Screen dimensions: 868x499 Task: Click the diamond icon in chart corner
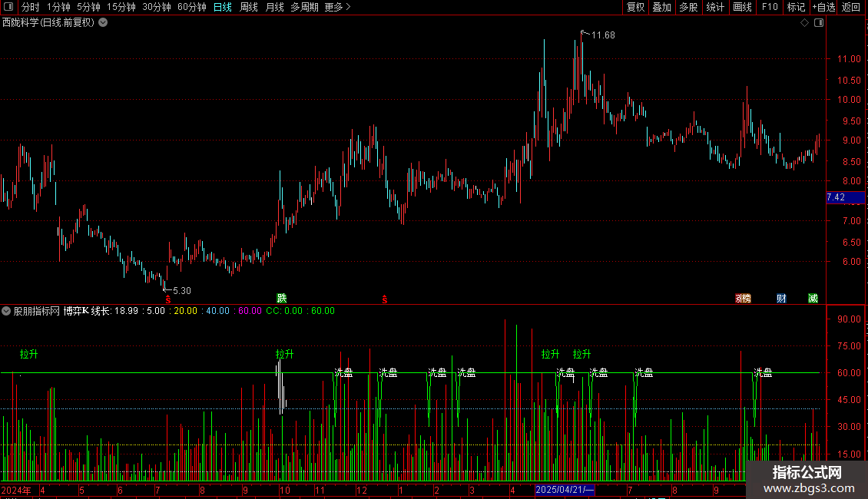click(805, 23)
